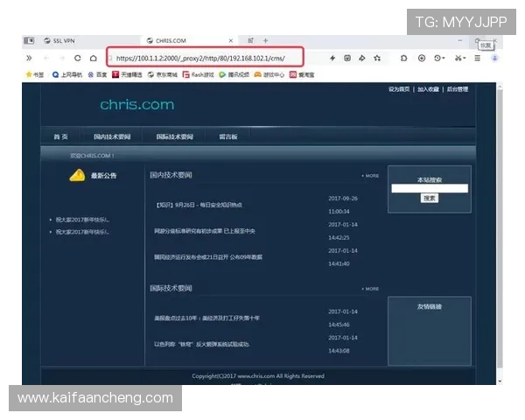525x420 pixels.
Task: Click the page vertical scrollbar
Action: 500,227
